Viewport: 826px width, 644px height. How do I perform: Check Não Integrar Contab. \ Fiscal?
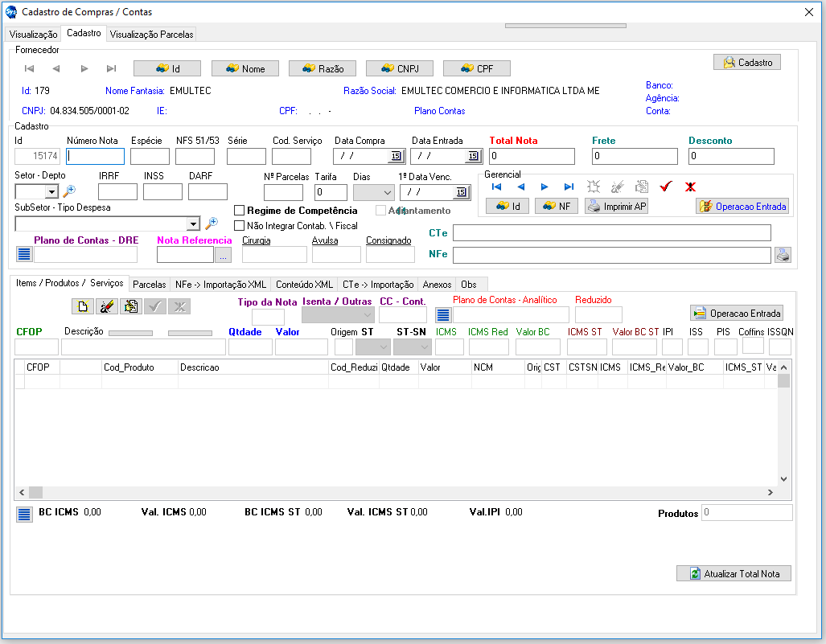pyautogui.click(x=239, y=226)
